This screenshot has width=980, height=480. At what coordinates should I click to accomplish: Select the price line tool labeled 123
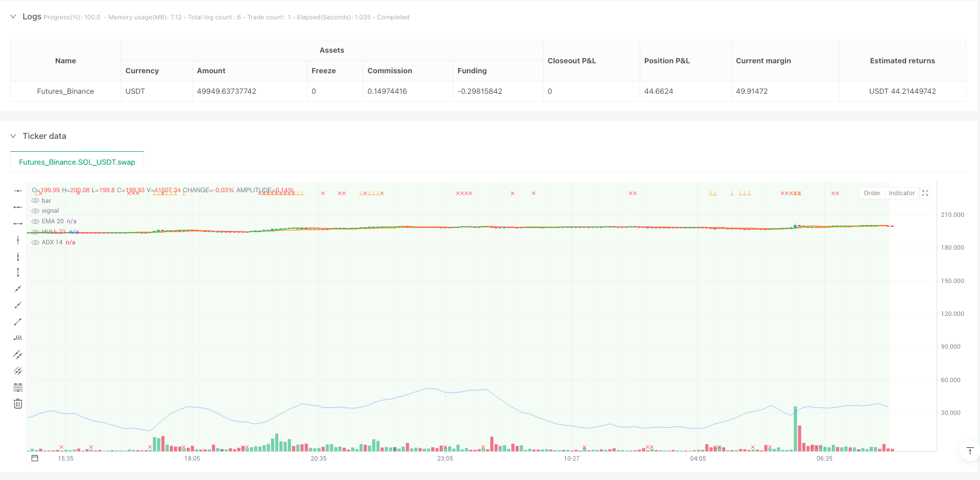pos(18,338)
